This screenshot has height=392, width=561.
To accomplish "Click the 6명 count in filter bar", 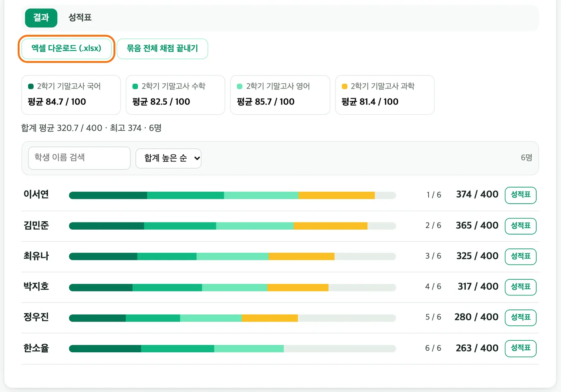I will coord(527,158).
